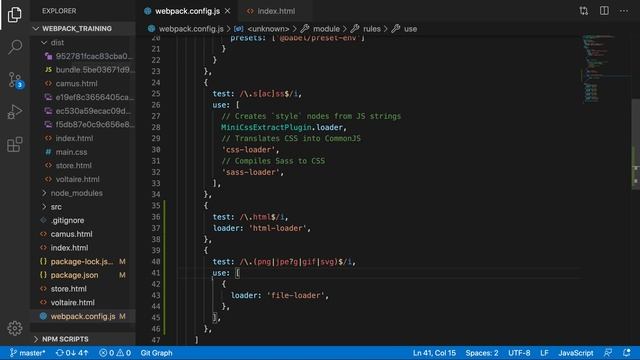
Task: Change indentation via Spaces: 2
Action: [482, 353]
